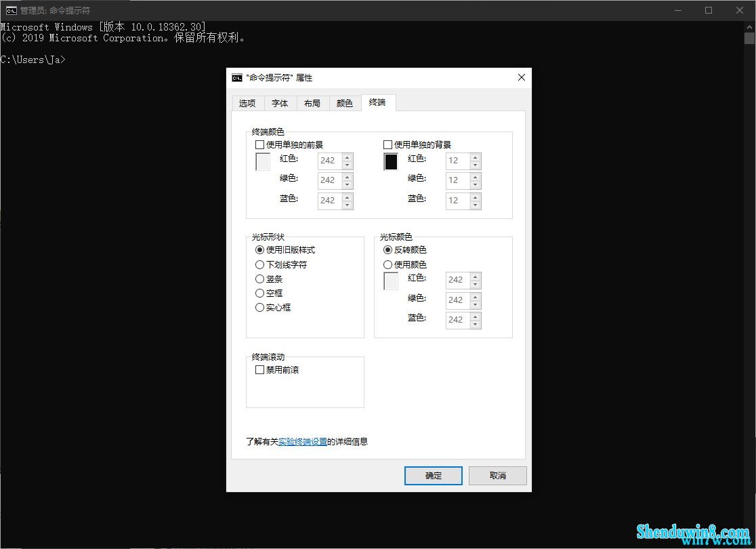This screenshot has height=549, width=756.
Task: Click the cmd icon in main window title bar
Action: point(11,11)
